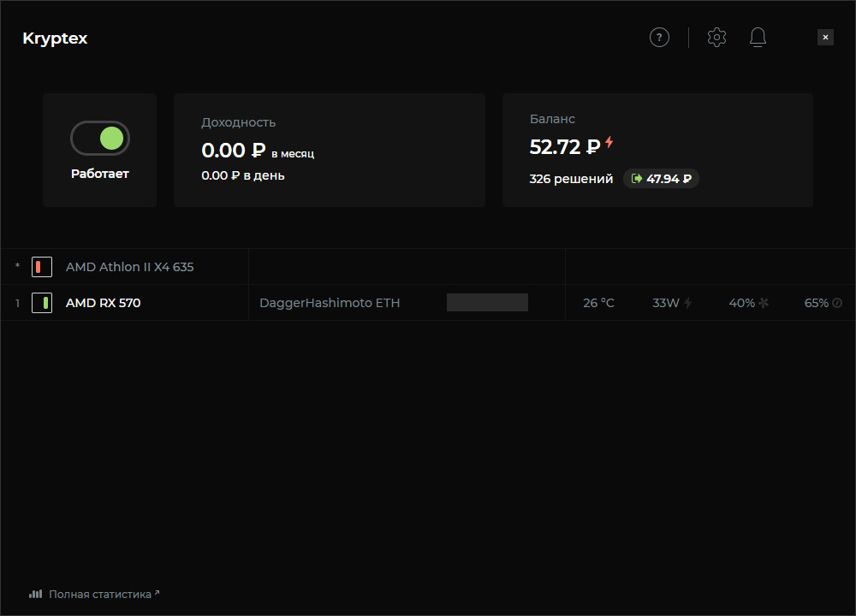The width and height of the screenshot is (856, 616).
Task: Open the Полная статистика link
Action: pyautogui.click(x=100, y=594)
